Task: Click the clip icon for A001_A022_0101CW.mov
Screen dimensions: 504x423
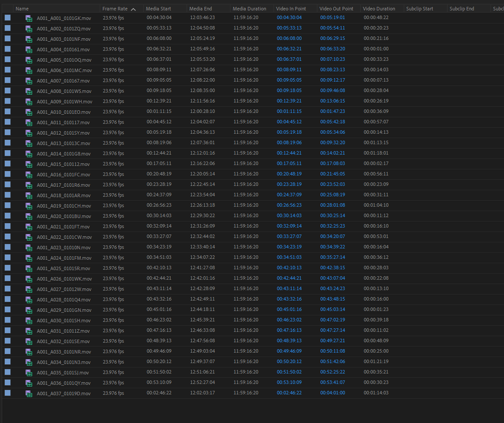Action: 29,237
